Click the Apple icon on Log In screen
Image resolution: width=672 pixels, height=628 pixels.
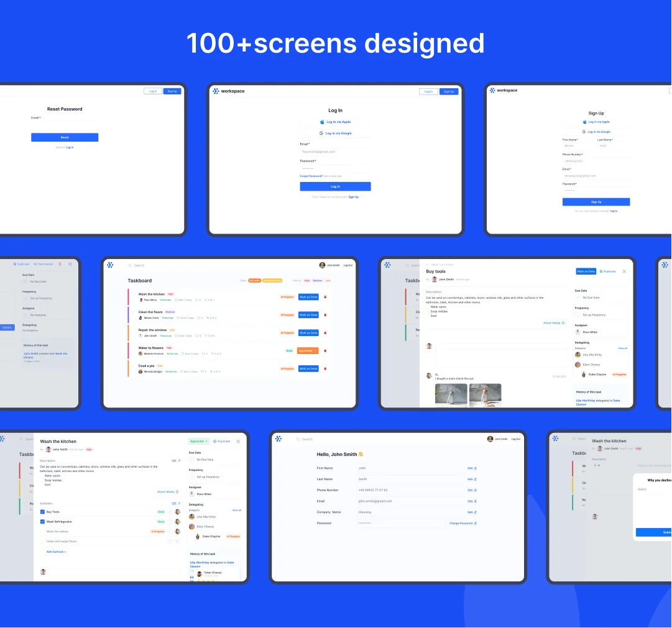322,122
